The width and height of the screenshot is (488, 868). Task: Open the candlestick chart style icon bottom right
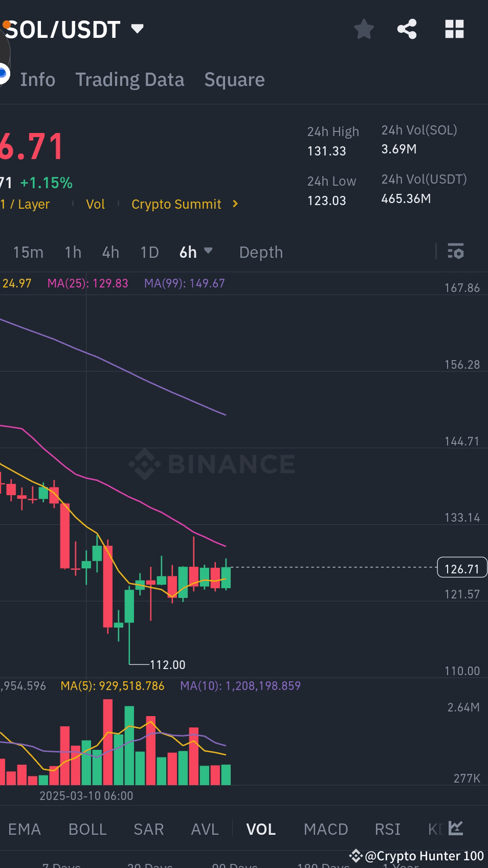pyautogui.click(x=454, y=829)
